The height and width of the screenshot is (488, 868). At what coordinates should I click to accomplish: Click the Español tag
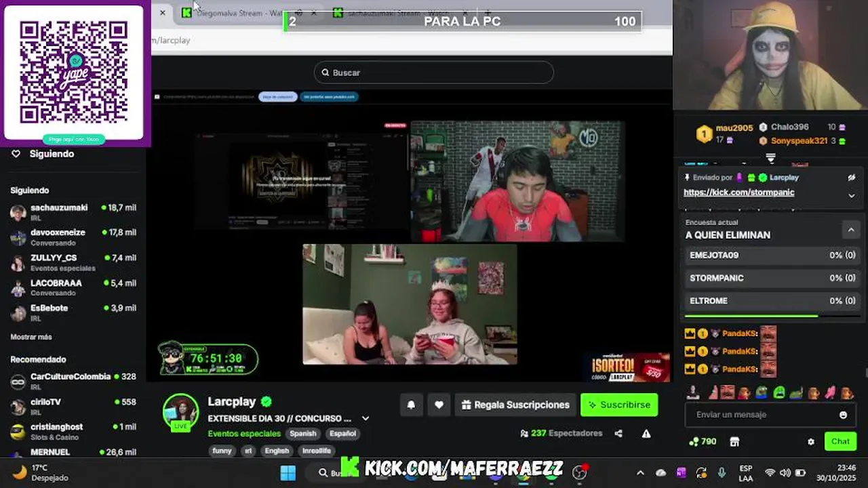point(342,433)
